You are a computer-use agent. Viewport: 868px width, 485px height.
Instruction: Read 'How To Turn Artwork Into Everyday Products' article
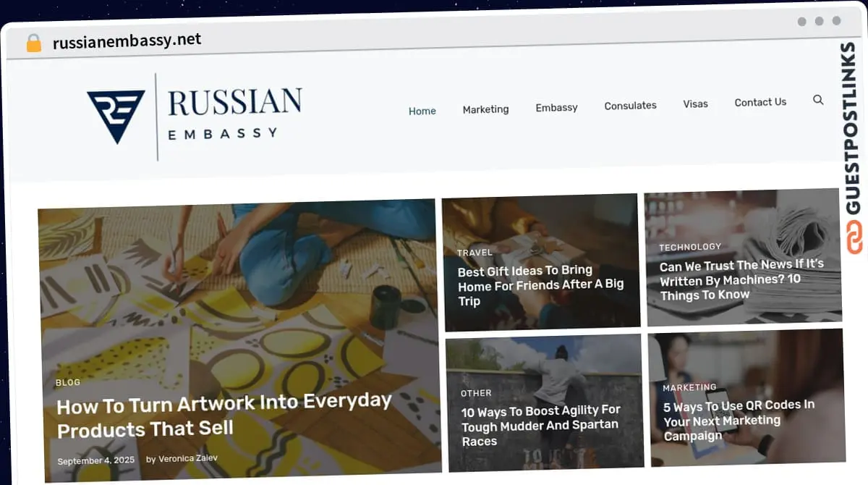[x=224, y=416]
